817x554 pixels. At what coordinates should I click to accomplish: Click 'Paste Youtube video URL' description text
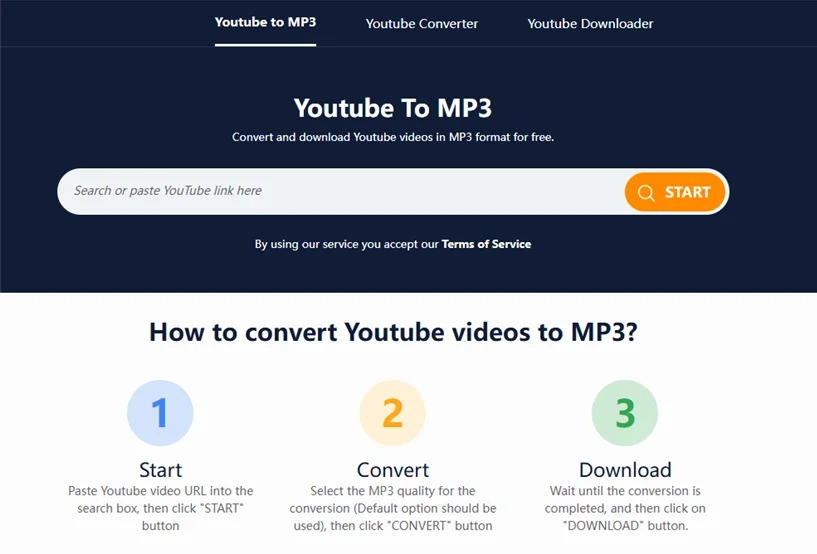(x=160, y=508)
